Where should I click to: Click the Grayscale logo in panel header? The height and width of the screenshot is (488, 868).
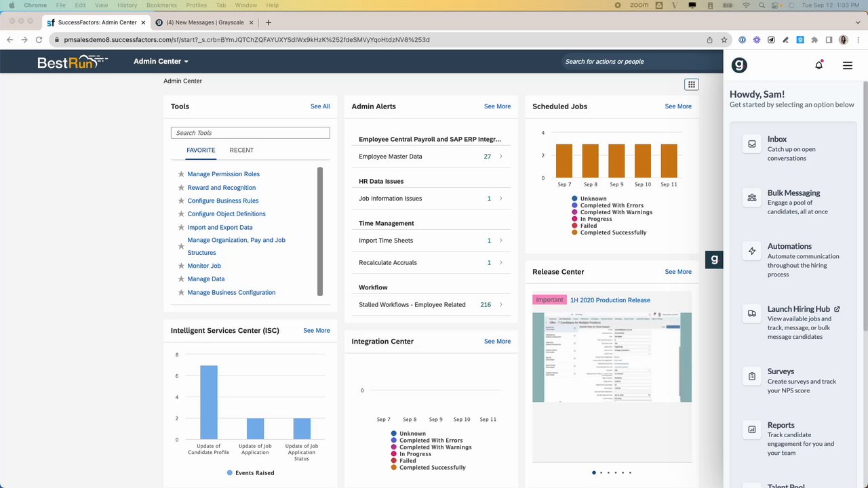(739, 65)
